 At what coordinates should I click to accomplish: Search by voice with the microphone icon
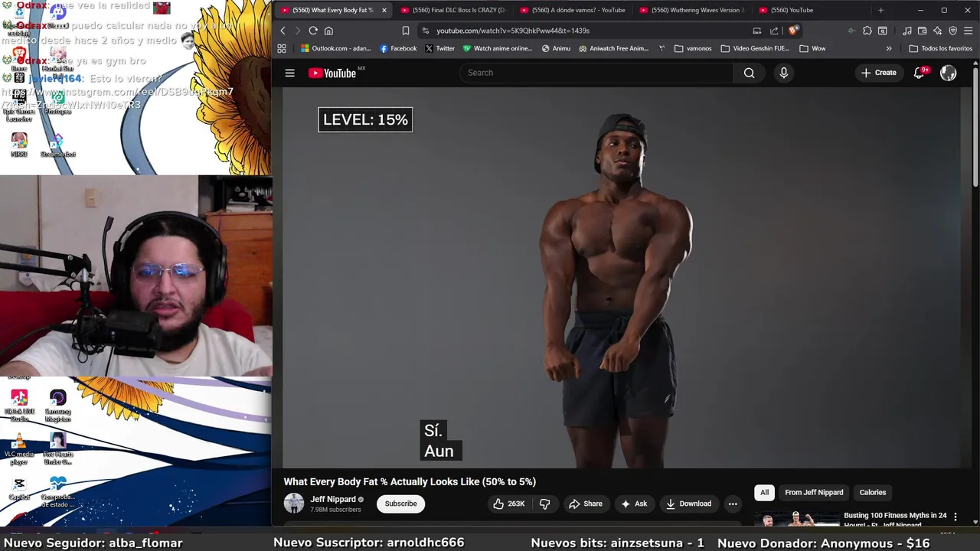coord(783,73)
